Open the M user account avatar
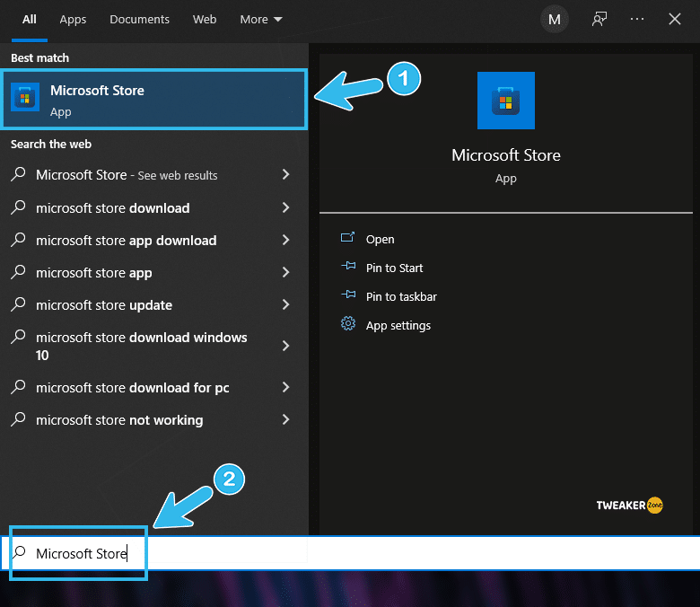The height and width of the screenshot is (607, 700). click(555, 19)
